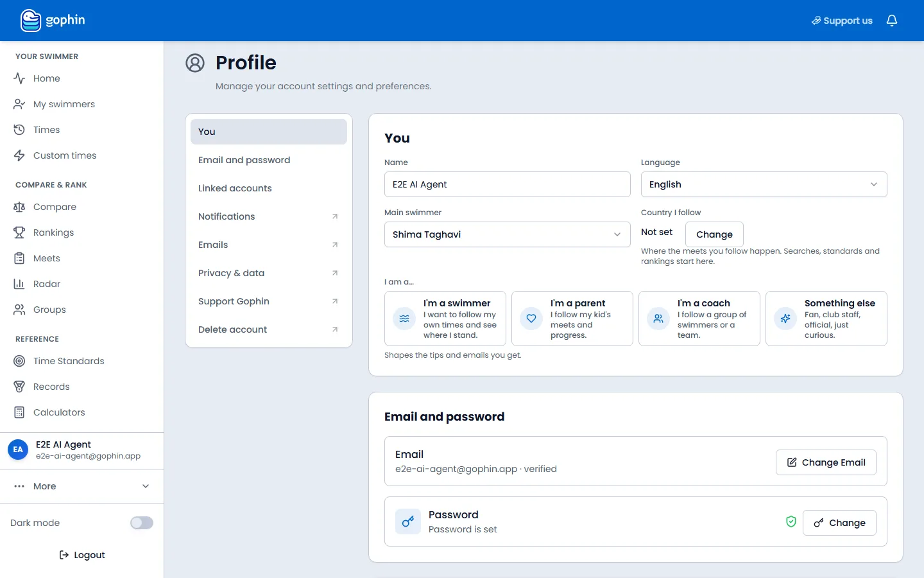Open Linked accounts section

pos(269,188)
